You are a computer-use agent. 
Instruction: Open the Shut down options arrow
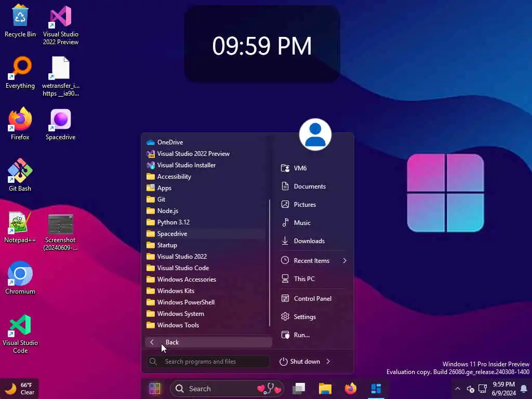328,362
